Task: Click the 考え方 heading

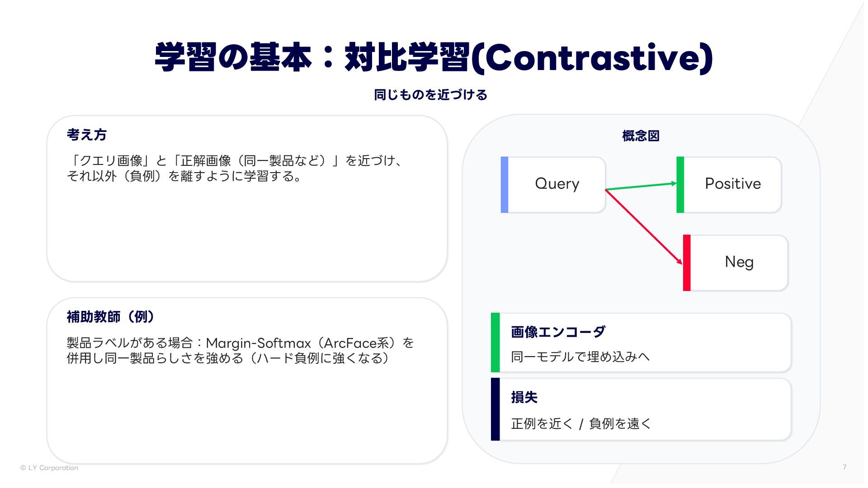Action: (87, 135)
